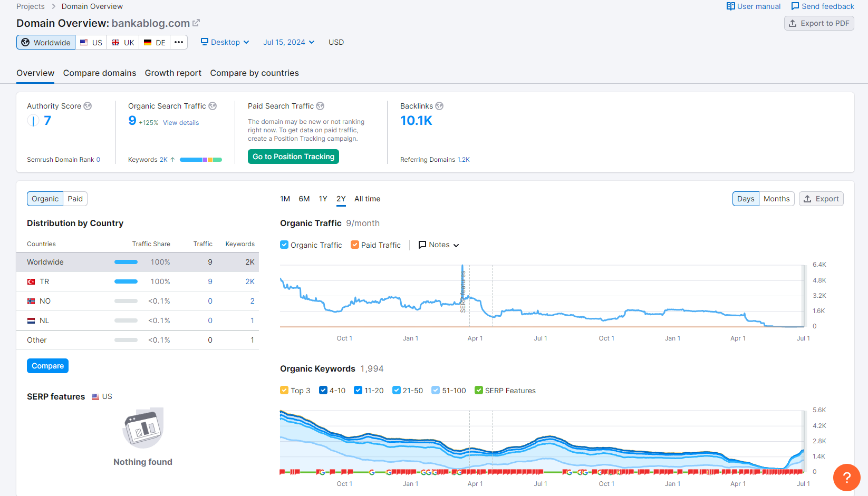Switch to Compare domains tab
The height and width of the screenshot is (496, 868).
(100, 73)
